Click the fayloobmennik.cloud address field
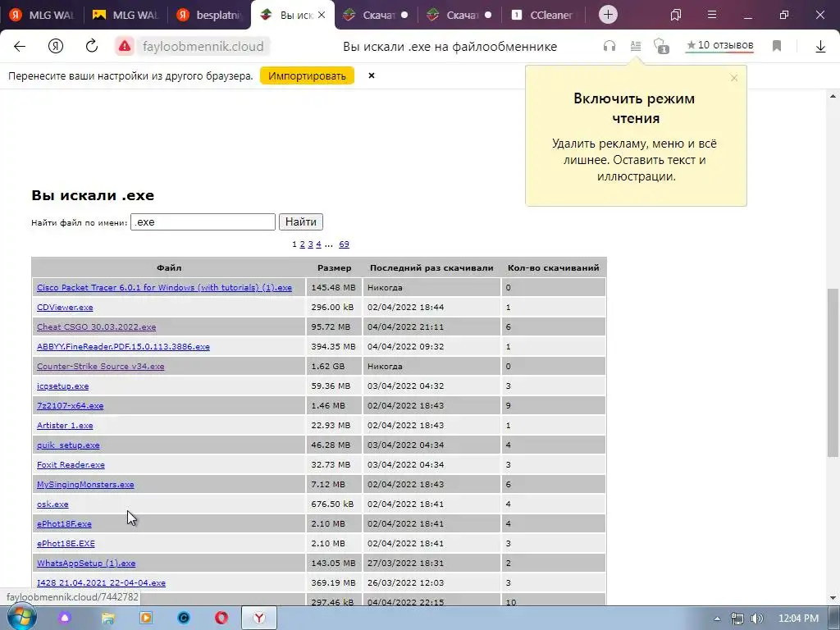The height and width of the screenshot is (630, 840). point(203,47)
